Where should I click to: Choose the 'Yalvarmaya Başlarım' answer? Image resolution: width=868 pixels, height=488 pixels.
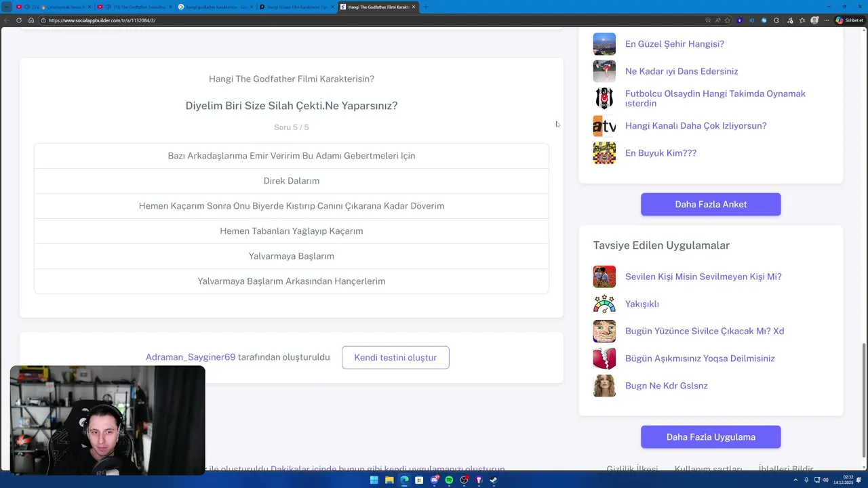tap(292, 256)
